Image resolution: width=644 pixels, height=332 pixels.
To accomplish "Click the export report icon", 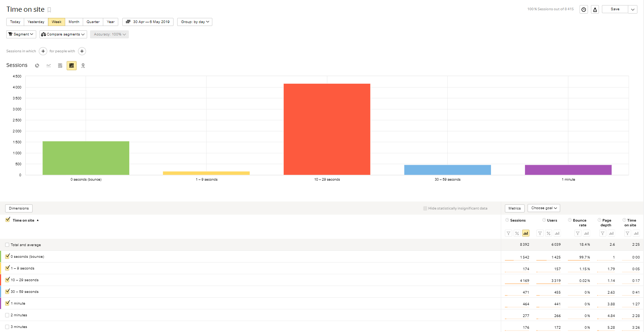I will 595,10.
